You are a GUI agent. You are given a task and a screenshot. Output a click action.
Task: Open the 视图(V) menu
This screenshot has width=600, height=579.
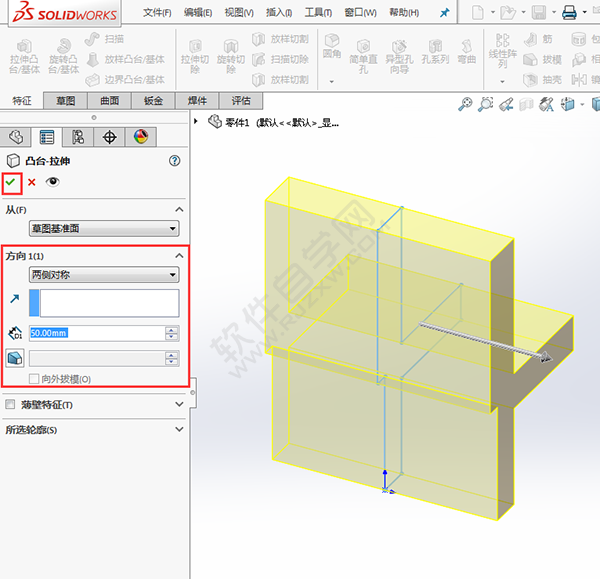pyautogui.click(x=239, y=13)
